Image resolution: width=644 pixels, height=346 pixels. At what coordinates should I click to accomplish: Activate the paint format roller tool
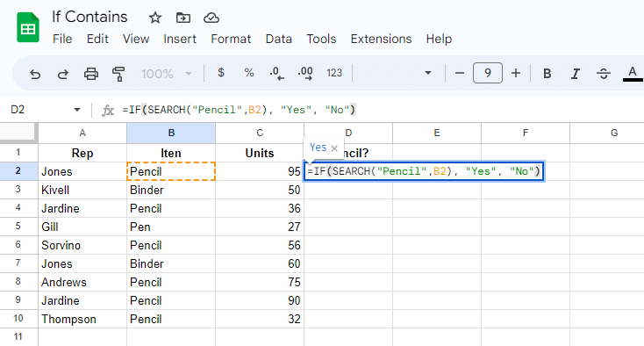pos(118,74)
